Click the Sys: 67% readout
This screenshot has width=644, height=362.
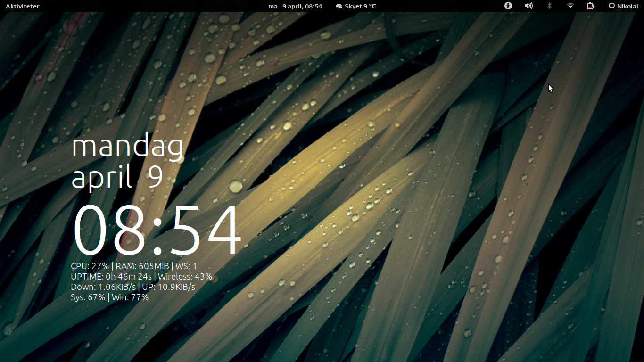click(88, 297)
